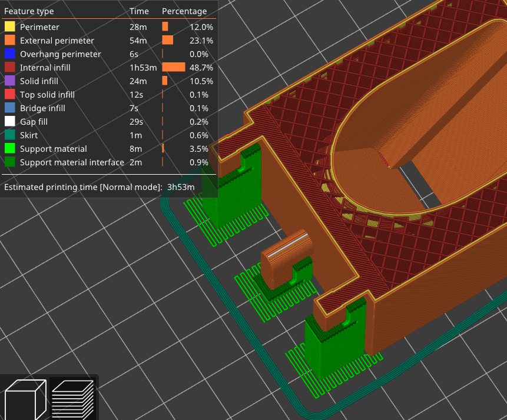Click the Internal infill percentage bar

[174, 67]
